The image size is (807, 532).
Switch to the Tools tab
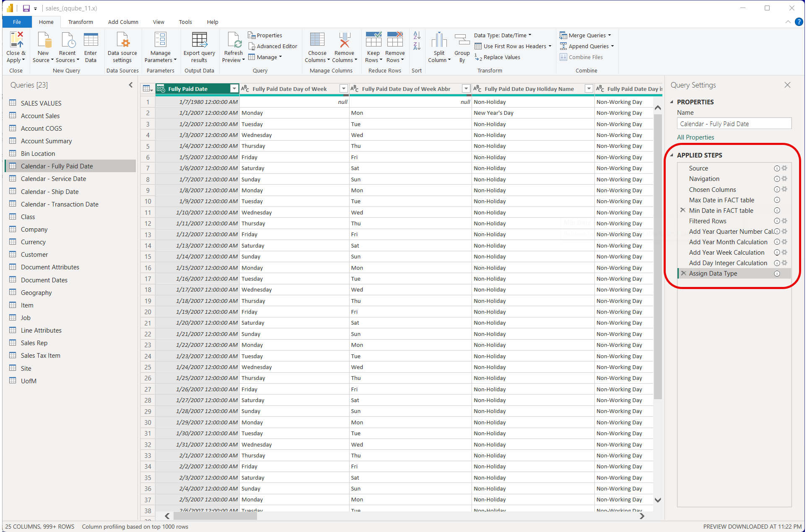185,22
